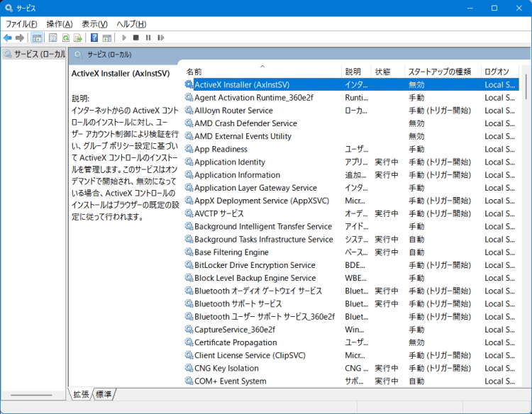Select AppX Deployment Service (AppXSVC)
The height and width of the screenshot is (414, 532).
(352, 201)
